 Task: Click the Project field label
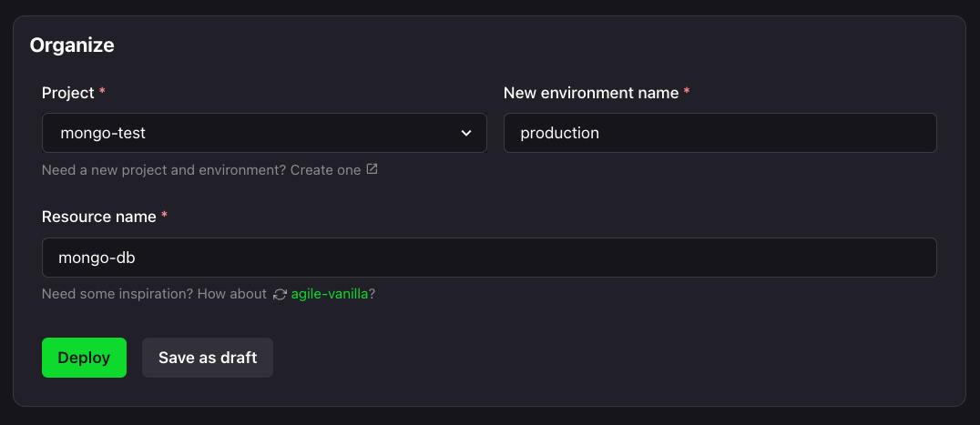68,93
